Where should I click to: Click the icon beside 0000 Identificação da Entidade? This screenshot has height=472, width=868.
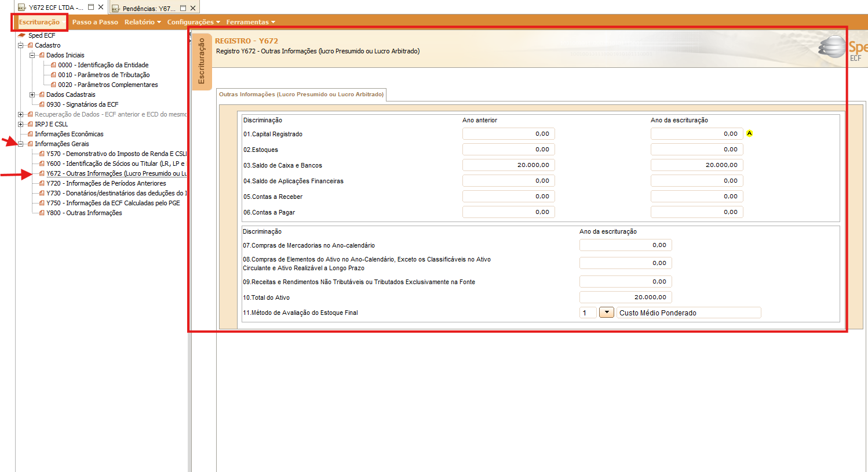(x=53, y=65)
